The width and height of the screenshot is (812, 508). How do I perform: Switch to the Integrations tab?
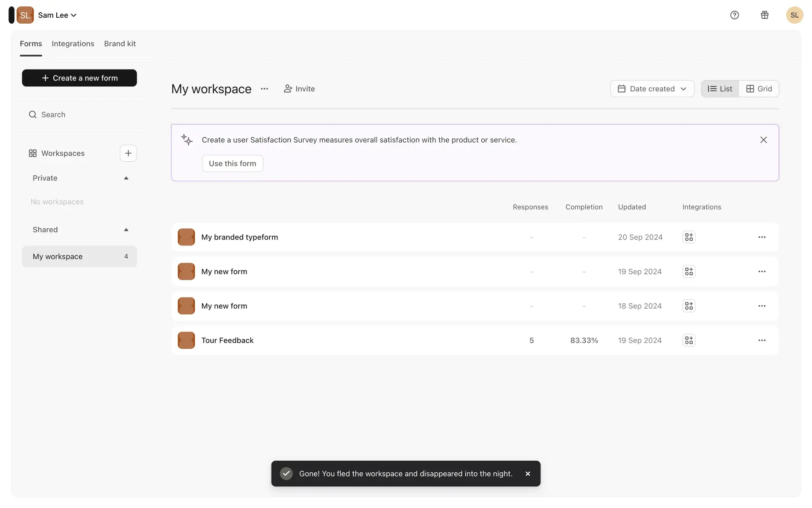coord(73,44)
